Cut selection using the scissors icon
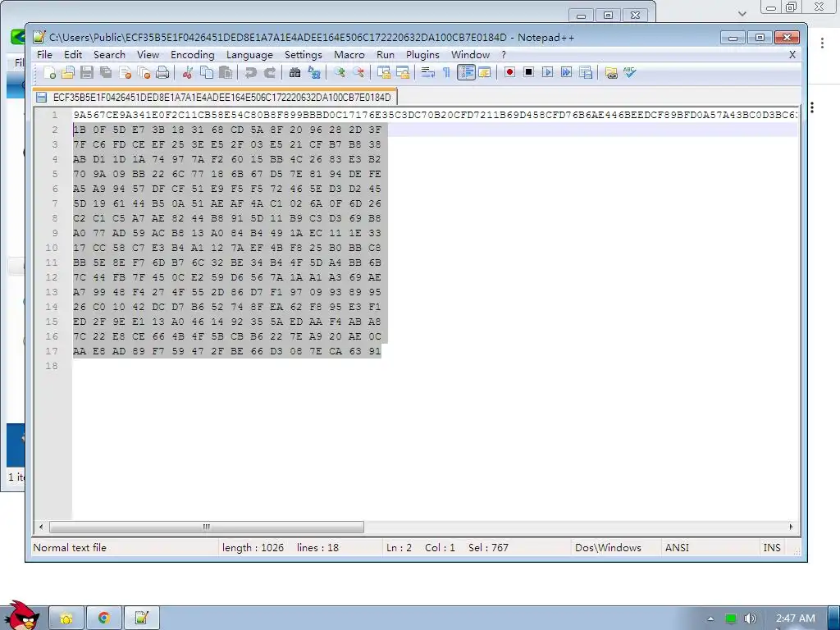Viewport: 840px width, 630px height. click(188, 72)
